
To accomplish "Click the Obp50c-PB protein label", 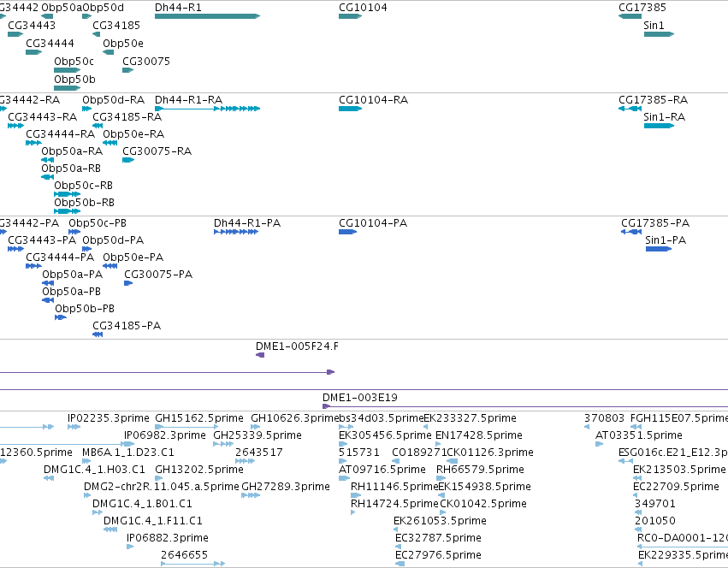I will 98,223.
